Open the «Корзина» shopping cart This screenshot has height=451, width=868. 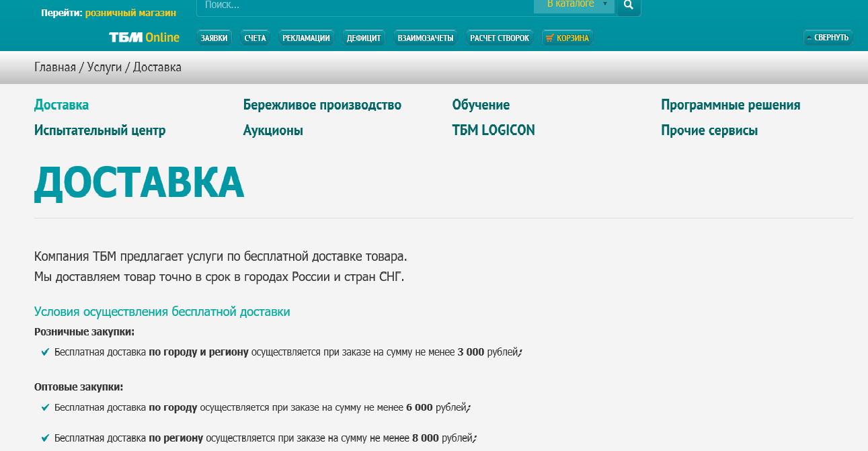tap(567, 38)
